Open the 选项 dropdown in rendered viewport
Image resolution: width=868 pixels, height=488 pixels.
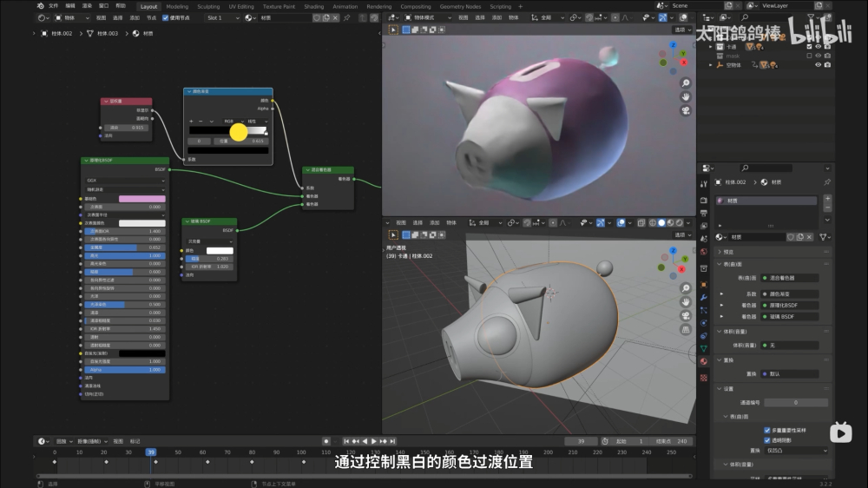(682, 30)
